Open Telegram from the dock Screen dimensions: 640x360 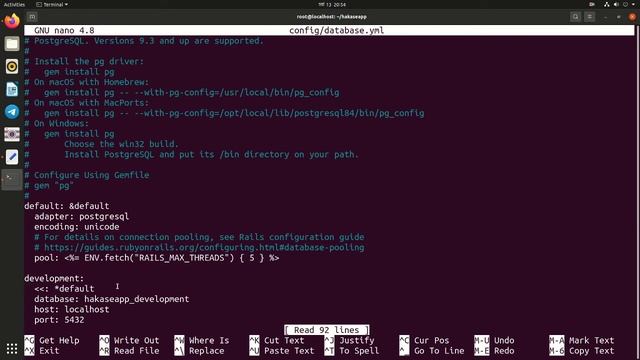(x=12, y=111)
